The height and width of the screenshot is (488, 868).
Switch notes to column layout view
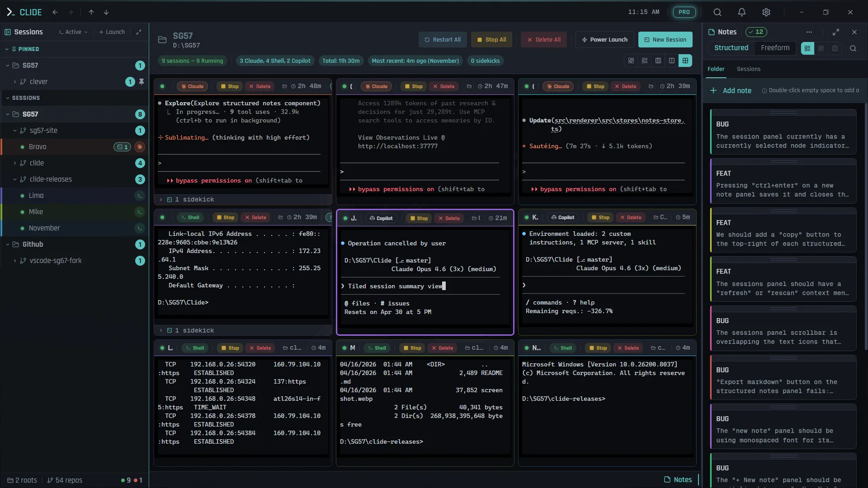tap(835, 48)
